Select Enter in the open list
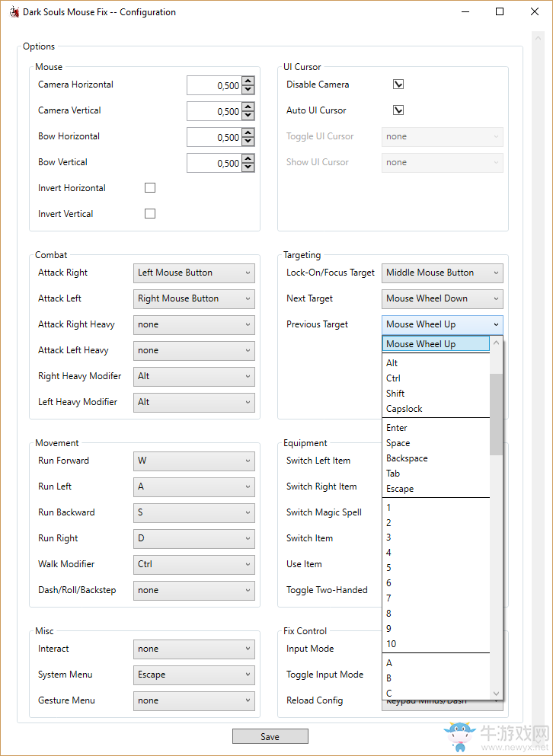553x756 pixels. 436,428
